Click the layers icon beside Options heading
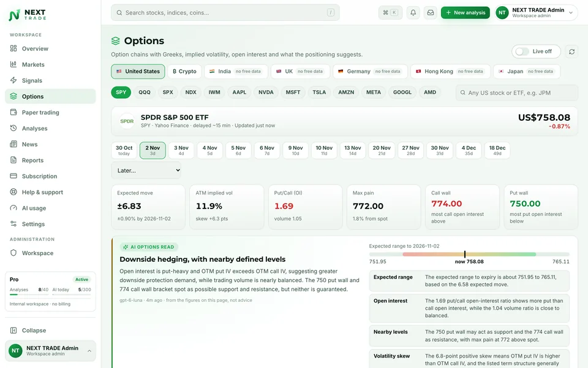Viewport: 588px width, 368px height. [x=116, y=40]
